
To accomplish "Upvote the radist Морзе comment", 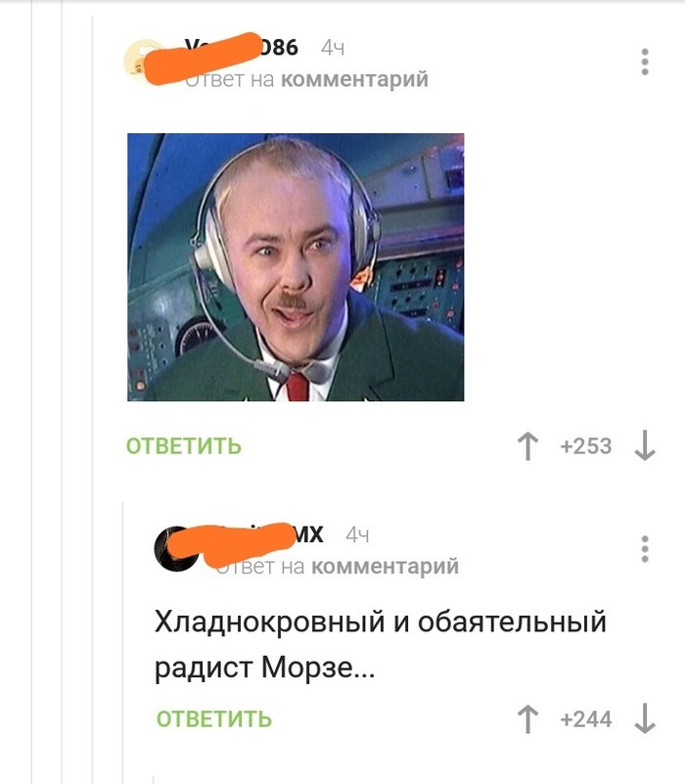I will pyautogui.click(x=527, y=719).
